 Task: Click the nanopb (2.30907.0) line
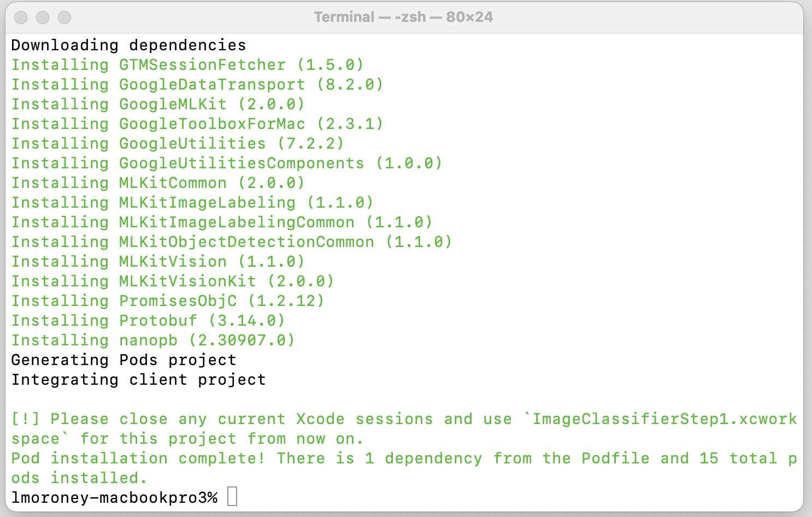153,340
